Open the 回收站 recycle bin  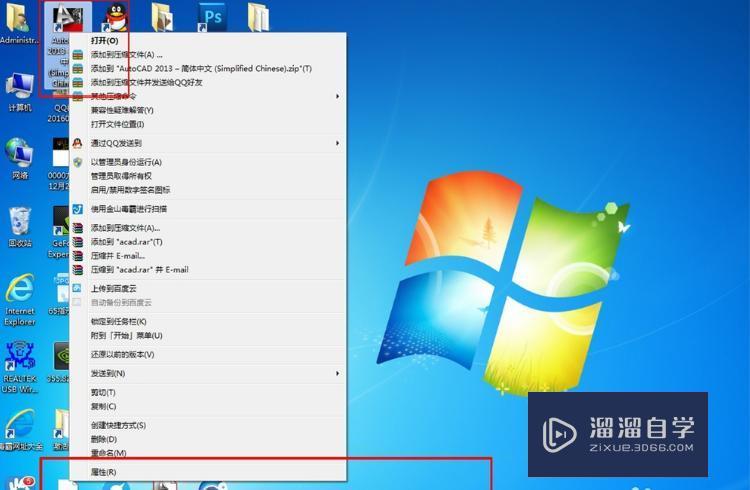tap(20, 227)
